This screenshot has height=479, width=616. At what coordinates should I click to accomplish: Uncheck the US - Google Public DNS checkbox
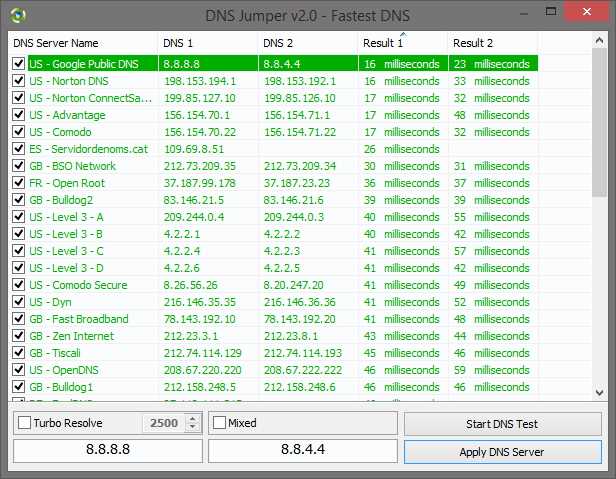click(x=18, y=63)
